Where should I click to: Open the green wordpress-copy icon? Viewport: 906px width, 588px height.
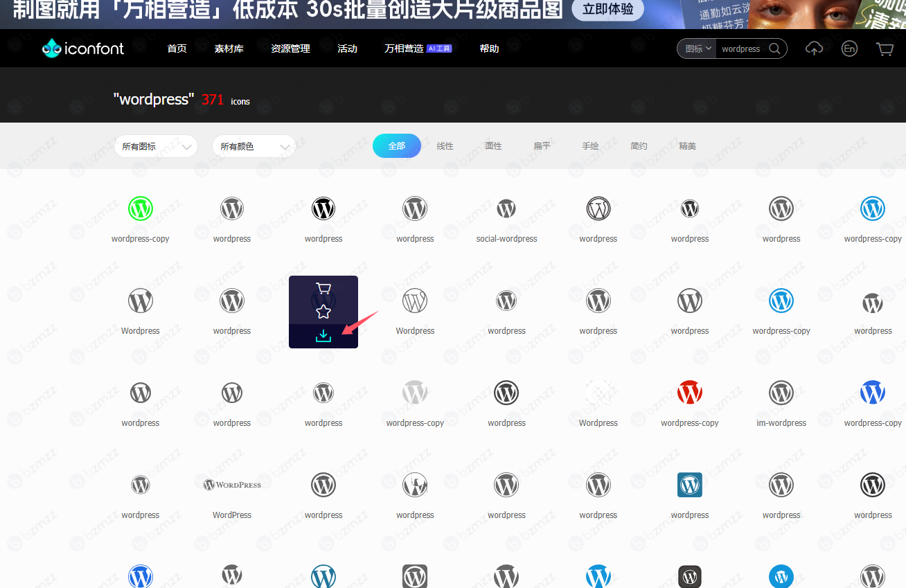tap(141, 208)
